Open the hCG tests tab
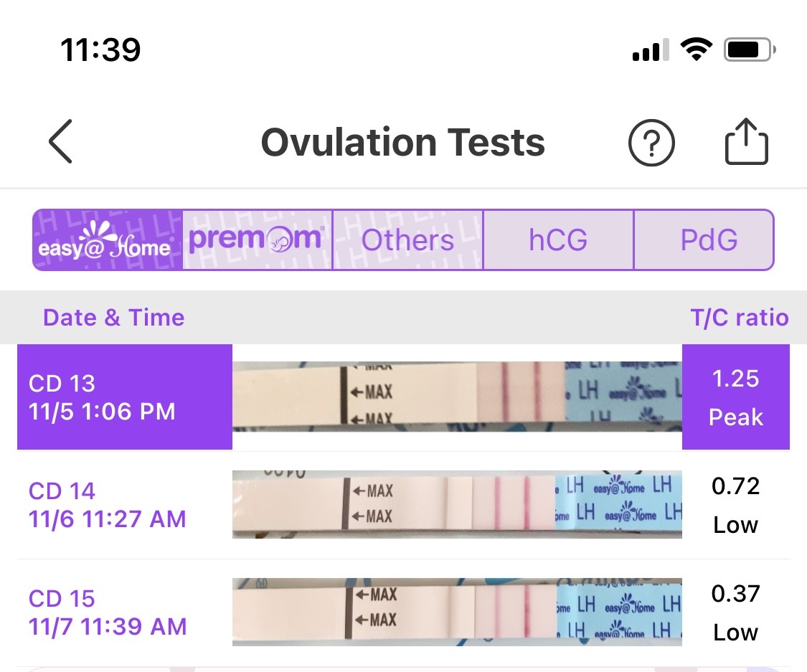This screenshot has width=807, height=672. click(x=558, y=240)
